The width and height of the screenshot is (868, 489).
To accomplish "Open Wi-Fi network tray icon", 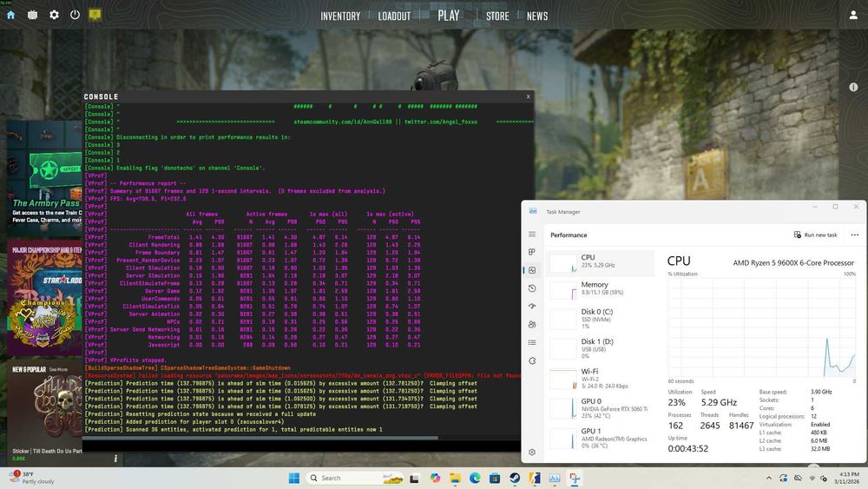I will (x=812, y=478).
